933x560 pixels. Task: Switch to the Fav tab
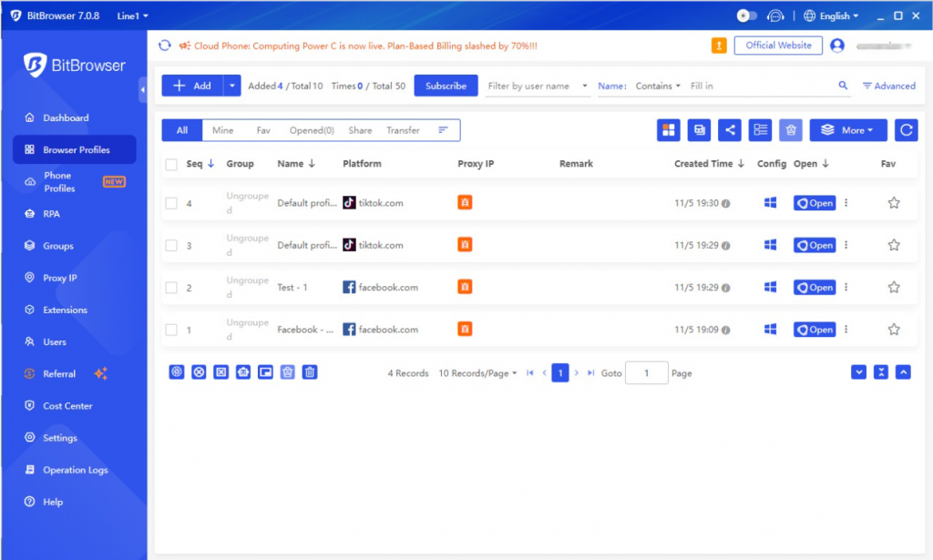point(263,130)
